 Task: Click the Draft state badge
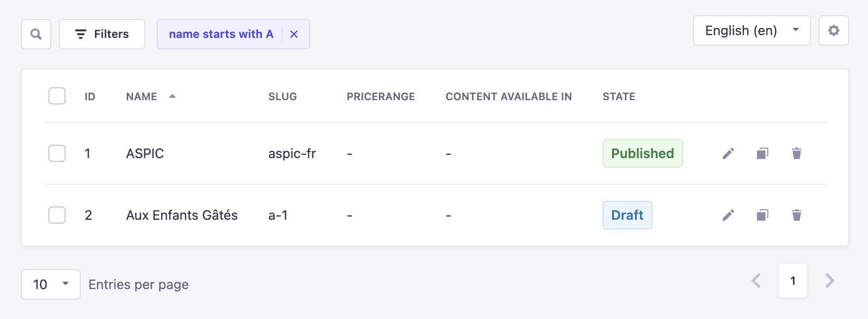[627, 215]
